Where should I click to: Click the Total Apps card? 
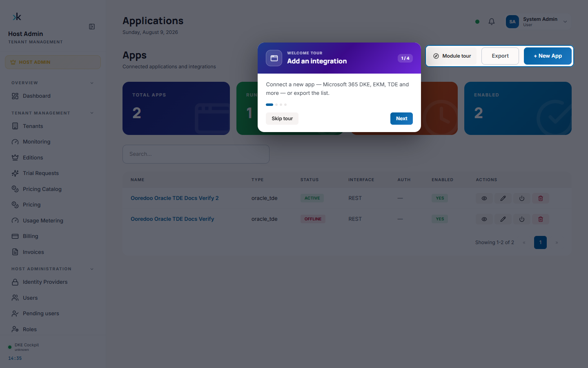176,108
